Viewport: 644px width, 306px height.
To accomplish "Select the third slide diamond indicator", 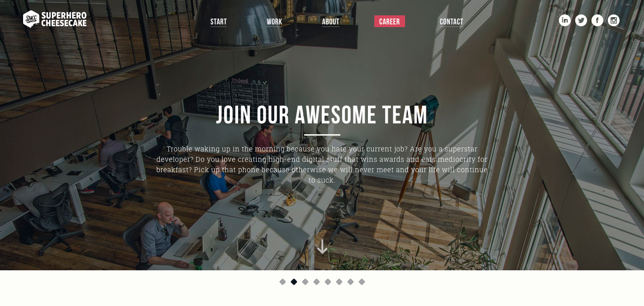I will (305, 282).
